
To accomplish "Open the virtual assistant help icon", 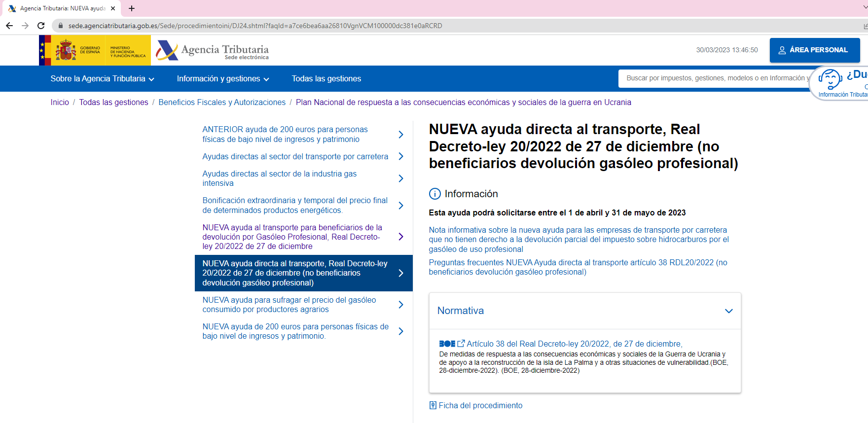I will [831, 79].
